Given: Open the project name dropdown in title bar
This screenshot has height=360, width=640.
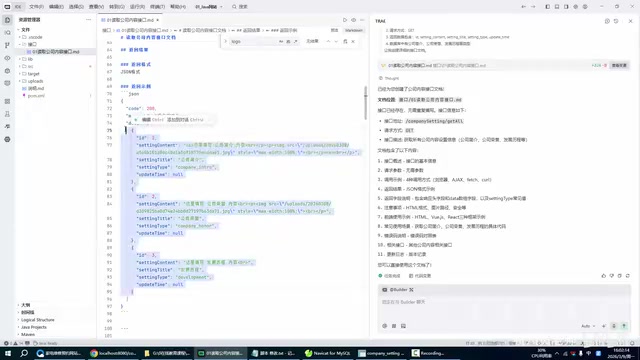Looking at the screenshot, I should [x=209, y=7].
